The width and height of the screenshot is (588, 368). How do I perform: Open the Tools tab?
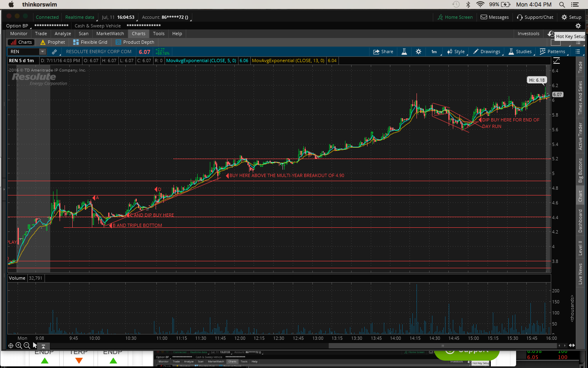159,34
